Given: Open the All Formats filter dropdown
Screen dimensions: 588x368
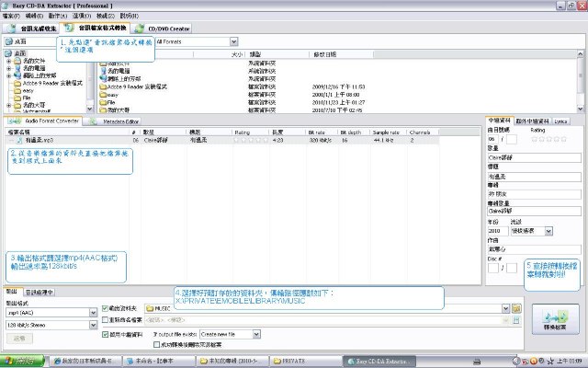Looking at the screenshot, I should 233,41.
